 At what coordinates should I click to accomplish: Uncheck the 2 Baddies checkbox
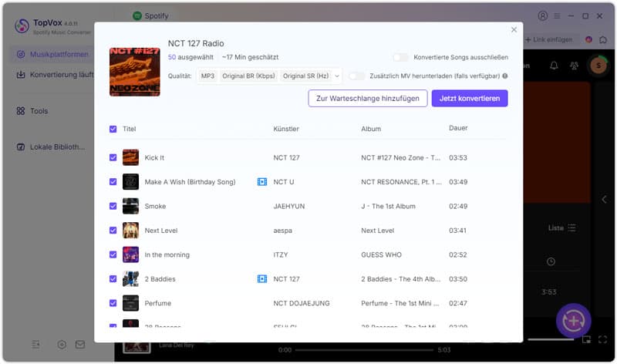pos(113,279)
